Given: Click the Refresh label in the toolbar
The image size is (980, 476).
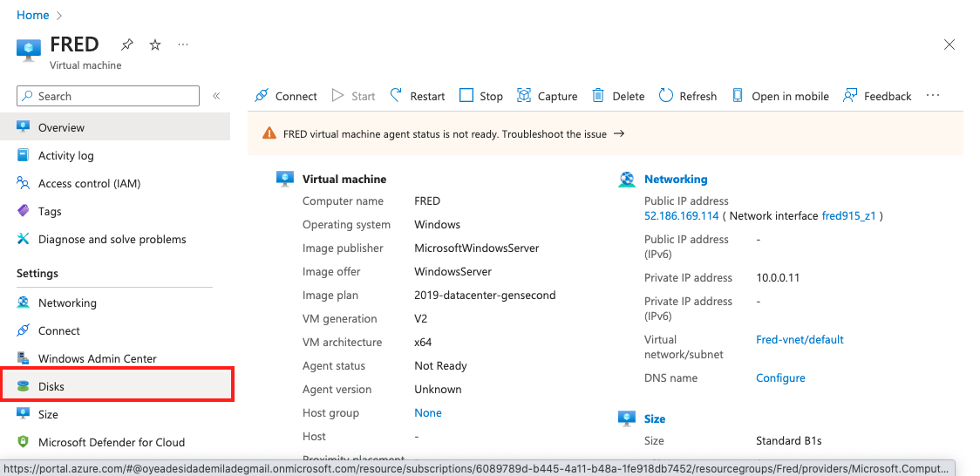Looking at the screenshot, I should (698, 96).
